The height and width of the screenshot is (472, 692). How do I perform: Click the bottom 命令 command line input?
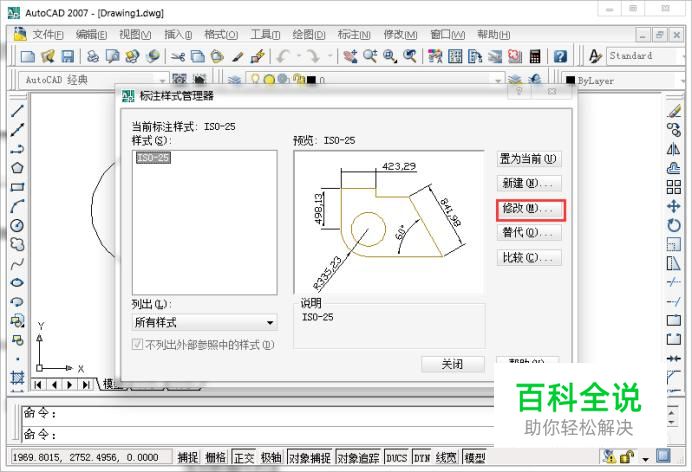(258, 435)
